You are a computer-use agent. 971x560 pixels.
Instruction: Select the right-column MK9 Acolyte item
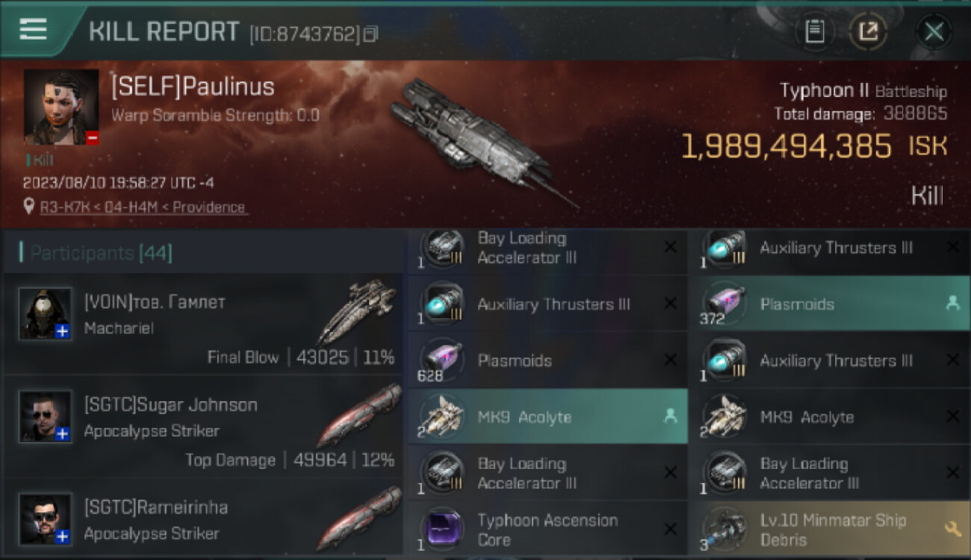(829, 417)
